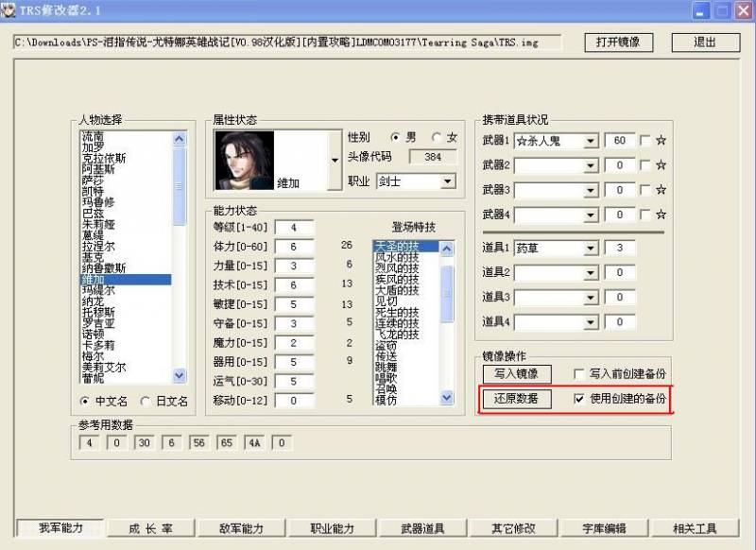Expand the 道具1 item dropdown

[591, 249]
